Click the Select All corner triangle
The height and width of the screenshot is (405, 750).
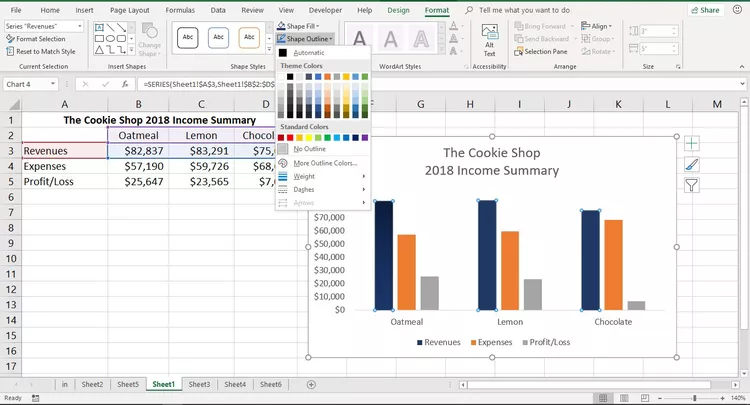pos(14,104)
